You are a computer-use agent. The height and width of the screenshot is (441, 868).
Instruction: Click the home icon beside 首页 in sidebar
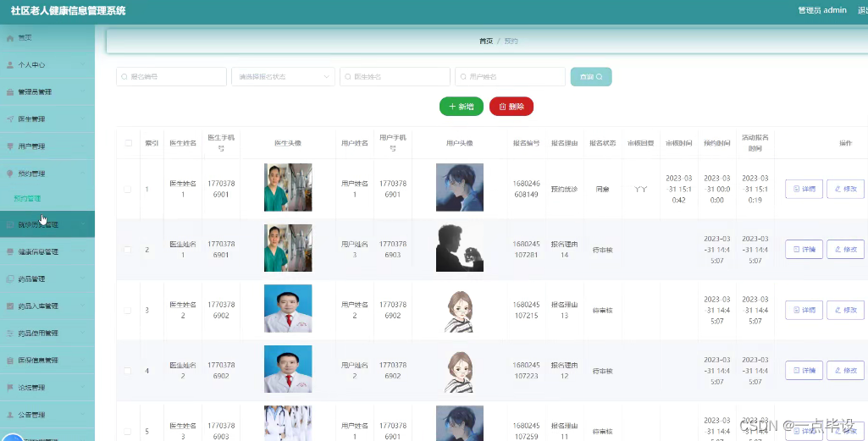click(10, 38)
